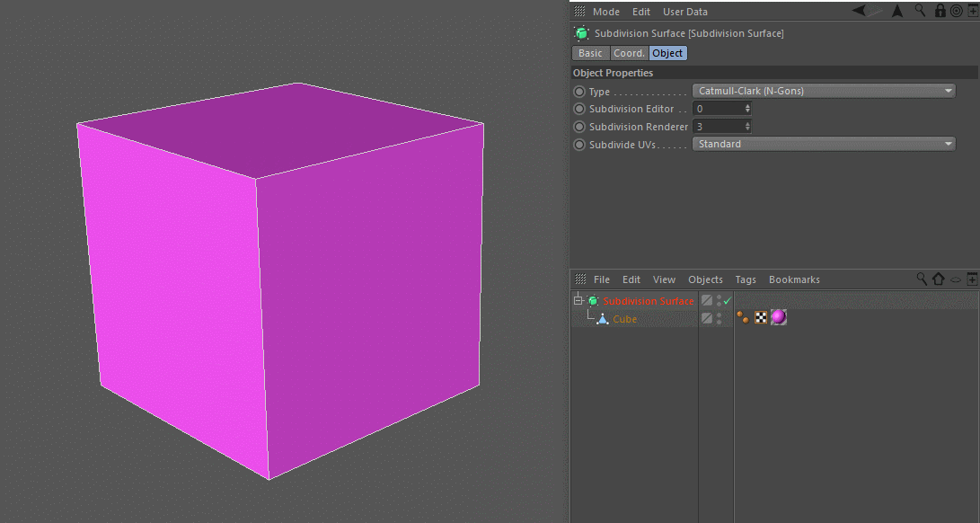Click the search icon in Object Manager

pyautogui.click(x=922, y=279)
